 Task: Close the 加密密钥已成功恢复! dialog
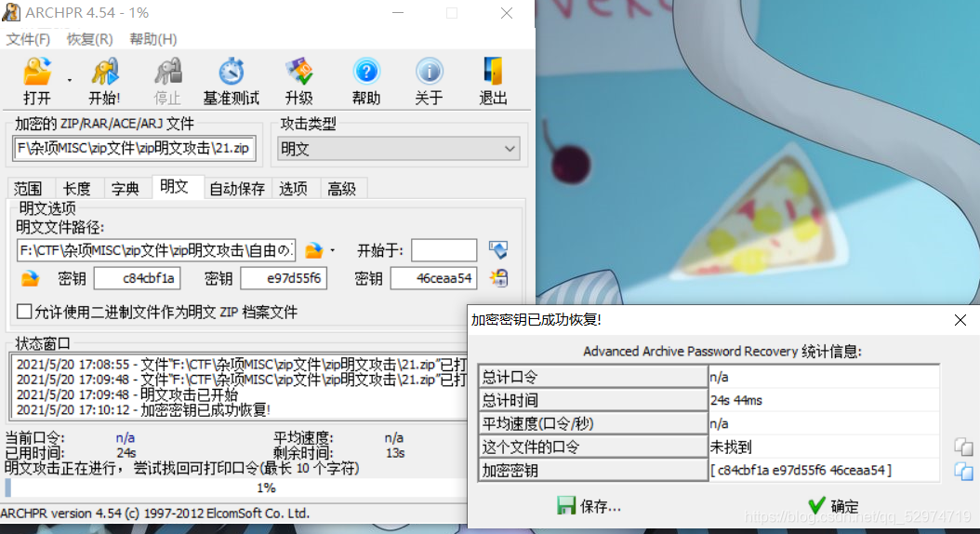(960, 320)
